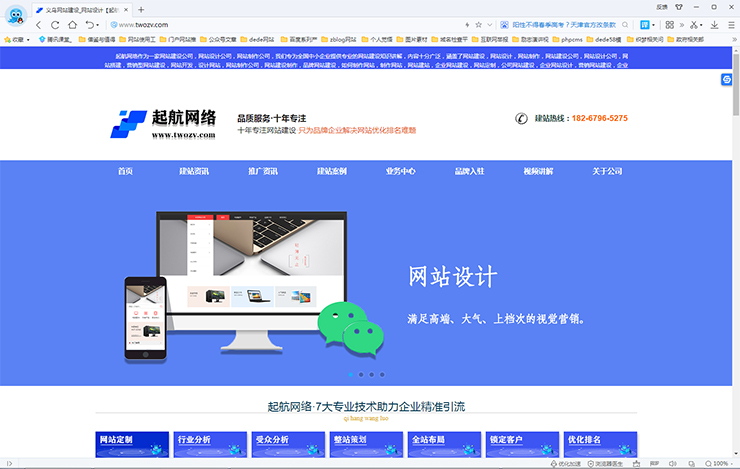740x469 pixels.
Task: Click the 网站定制 service card
Action: [132, 444]
